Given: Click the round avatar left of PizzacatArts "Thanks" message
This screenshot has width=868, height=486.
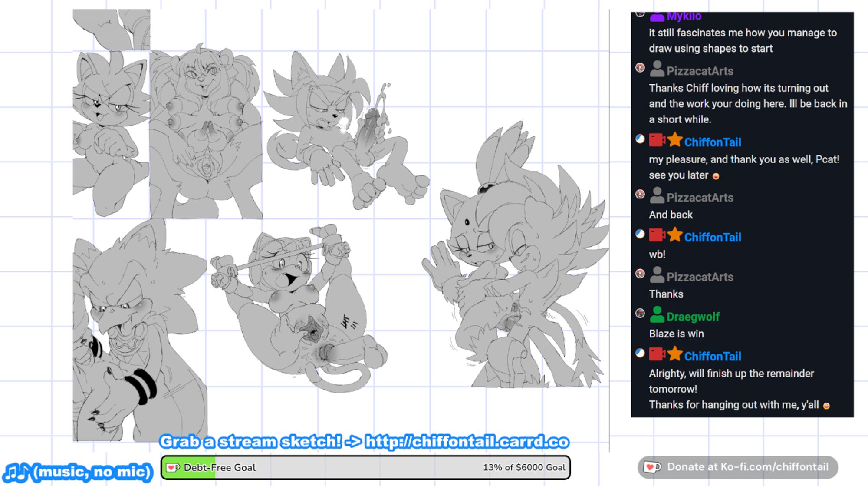Looking at the screenshot, I should tap(640, 273).
